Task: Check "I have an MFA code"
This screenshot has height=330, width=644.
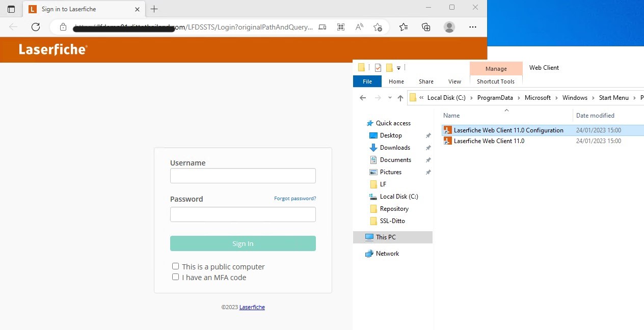Action: [x=175, y=277]
